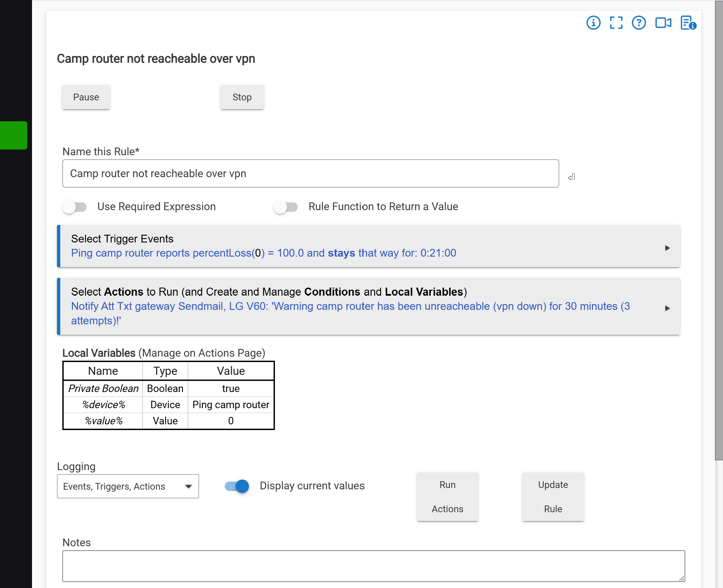Screen dimensions: 723x588
Task: Open the app info circle icon
Action: pos(593,23)
